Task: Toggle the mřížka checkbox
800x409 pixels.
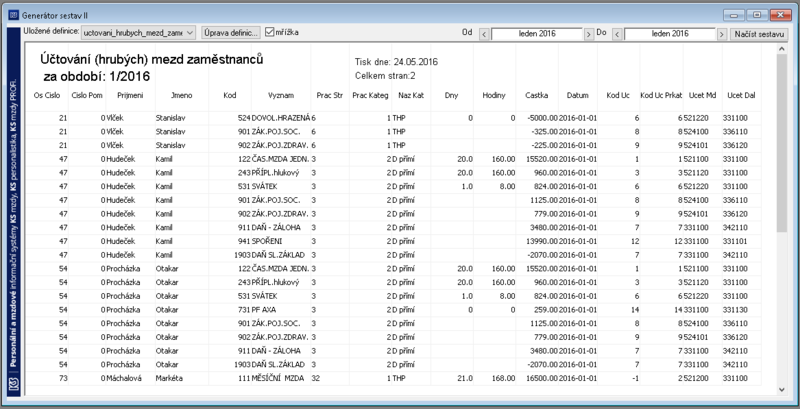Action: (x=269, y=32)
